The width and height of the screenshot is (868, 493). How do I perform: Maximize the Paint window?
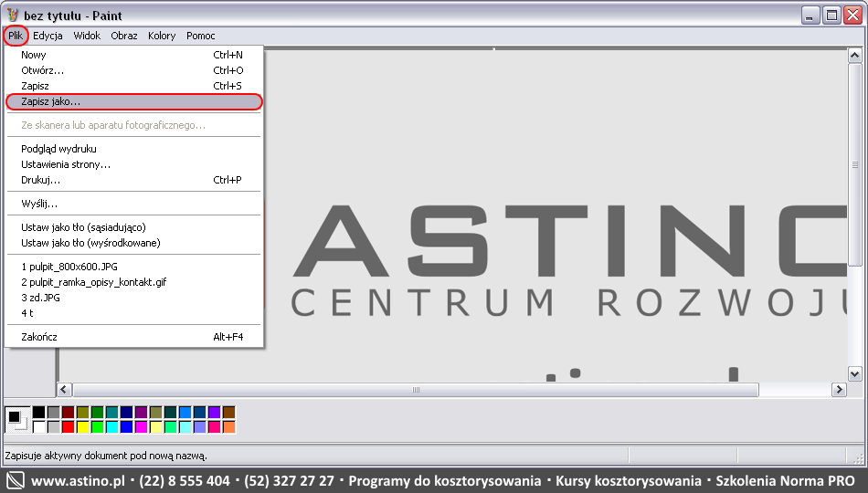tap(831, 16)
